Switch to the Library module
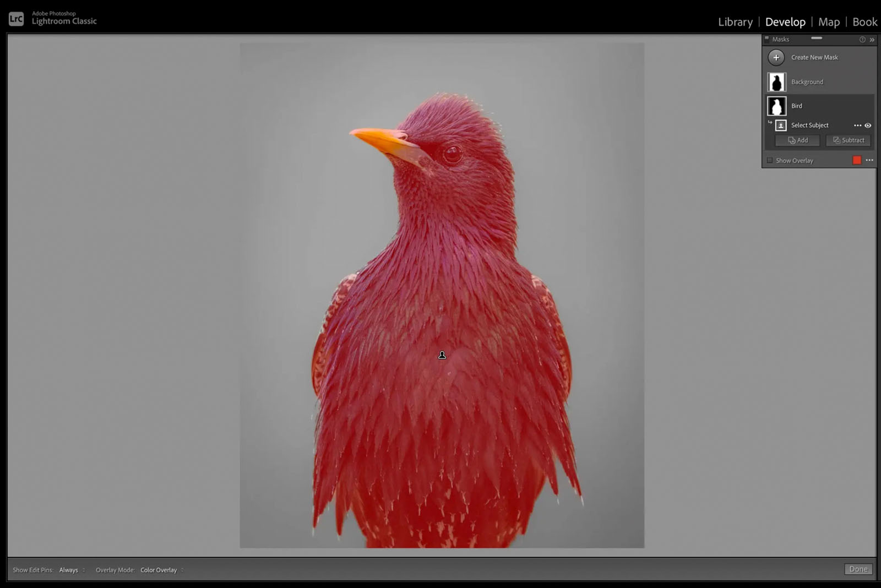 pos(735,22)
